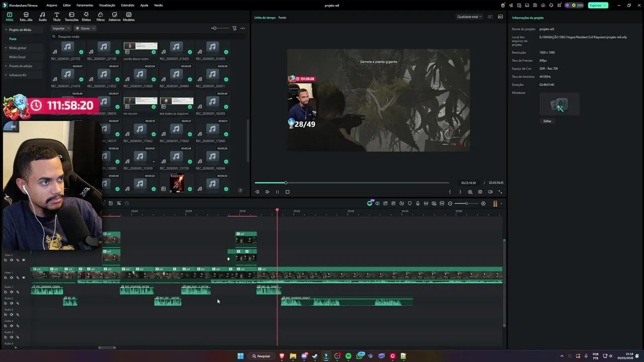Collapse the Projeto de Mídia tree
This screenshot has height=362, width=644.
tap(6, 30)
